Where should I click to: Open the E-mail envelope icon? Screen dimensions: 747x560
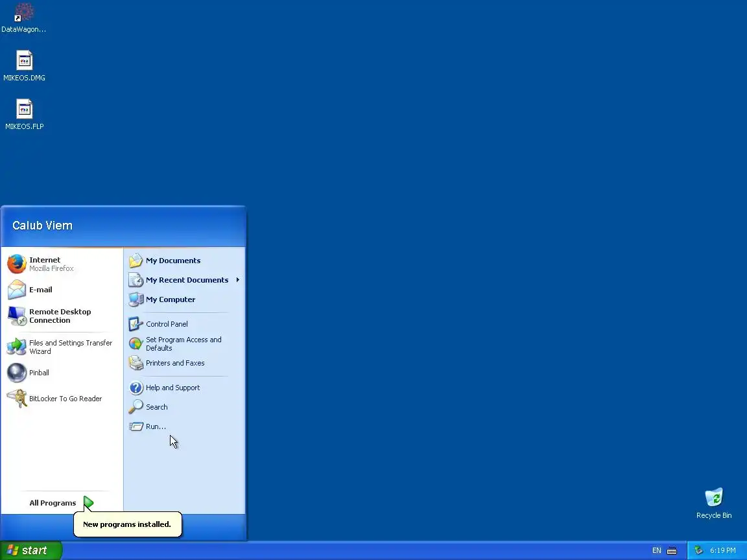coord(17,290)
